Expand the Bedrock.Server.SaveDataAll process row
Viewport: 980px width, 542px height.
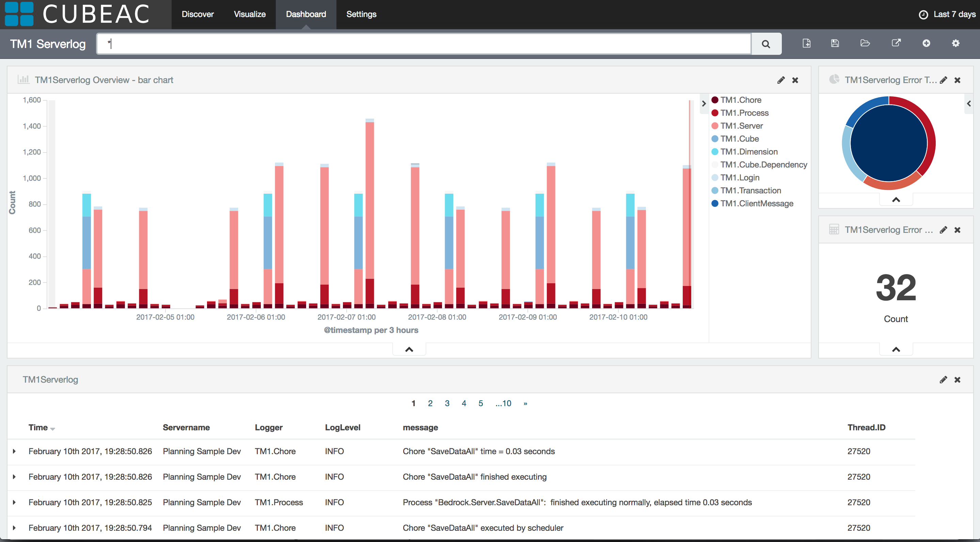point(14,503)
